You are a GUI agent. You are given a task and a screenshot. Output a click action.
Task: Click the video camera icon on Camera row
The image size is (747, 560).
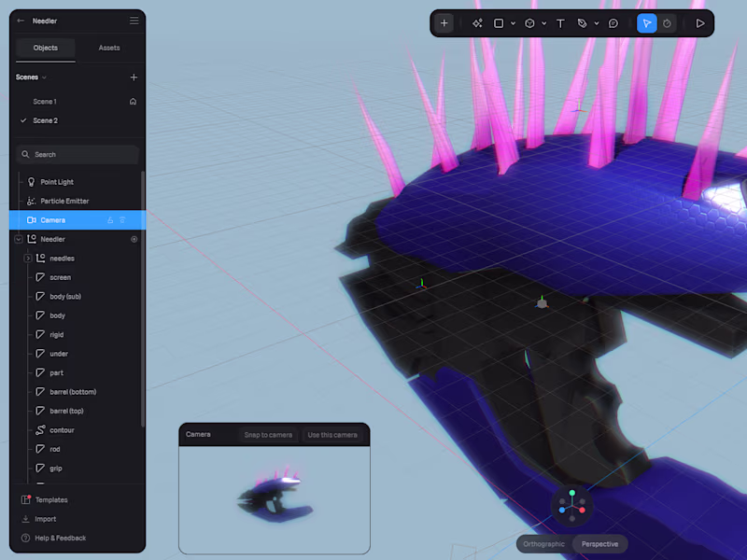click(x=32, y=220)
